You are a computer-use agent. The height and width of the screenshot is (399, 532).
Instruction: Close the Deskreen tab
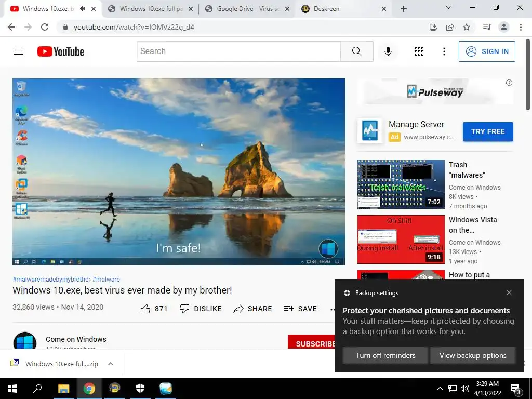tap(384, 9)
